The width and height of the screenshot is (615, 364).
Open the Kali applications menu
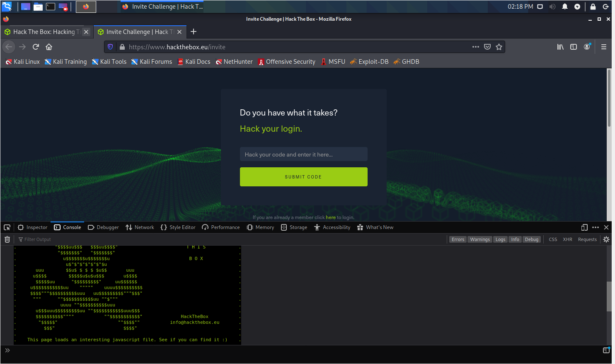tap(7, 6)
